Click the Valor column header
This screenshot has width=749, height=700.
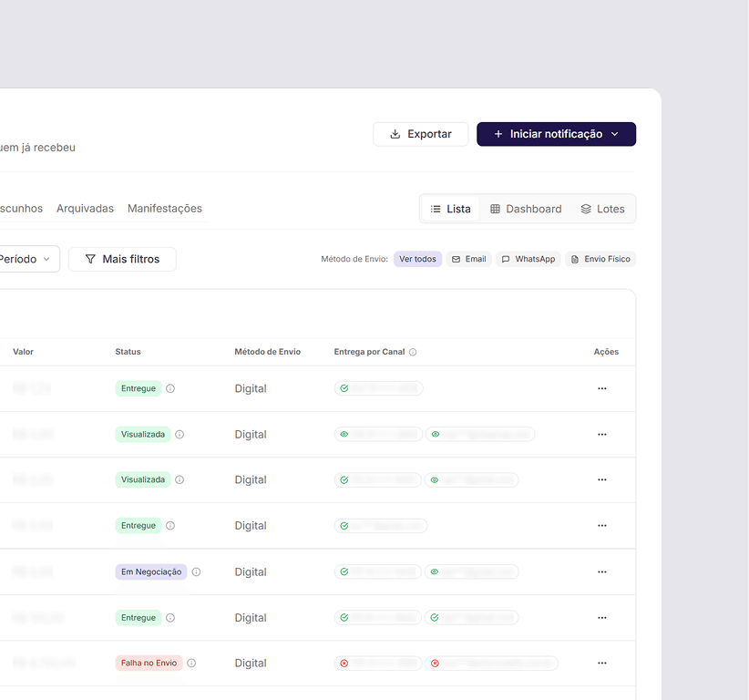click(23, 352)
